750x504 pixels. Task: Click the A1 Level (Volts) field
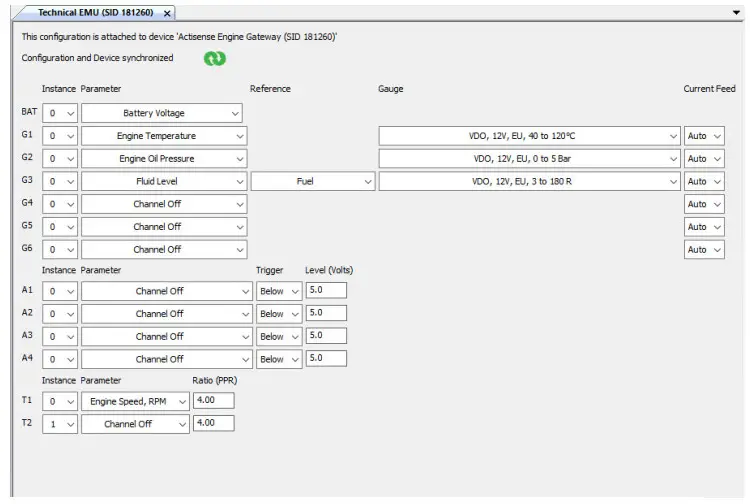326,290
